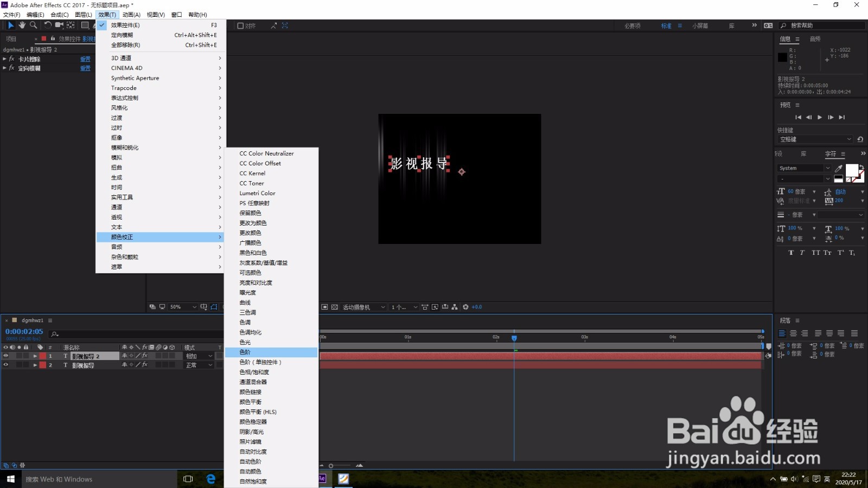Swap fill and stroke colors
Screen dimensions: 868x488
[861, 167]
